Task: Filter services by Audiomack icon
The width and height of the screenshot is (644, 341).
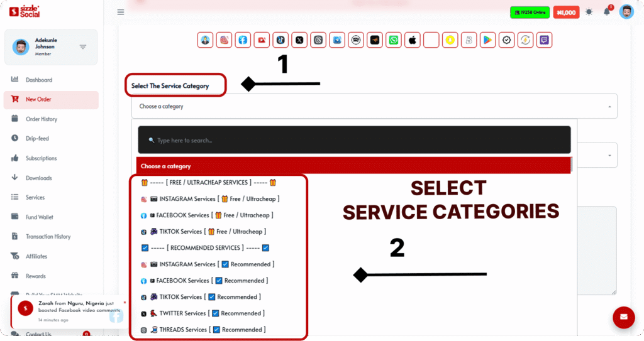Action: [375, 40]
